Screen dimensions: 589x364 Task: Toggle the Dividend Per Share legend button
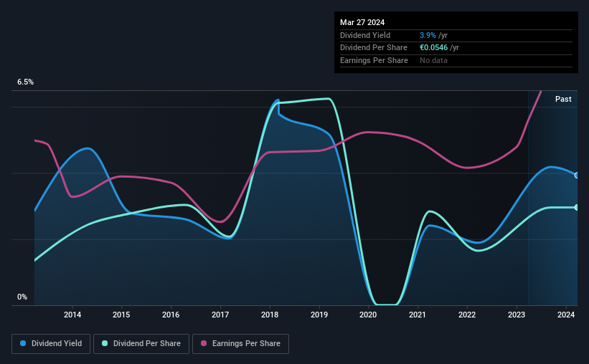point(141,344)
